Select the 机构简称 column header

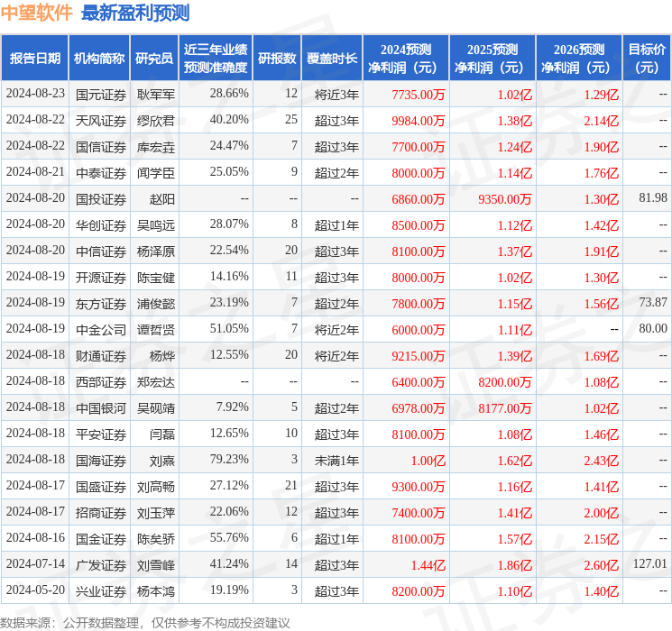pos(99,59)
